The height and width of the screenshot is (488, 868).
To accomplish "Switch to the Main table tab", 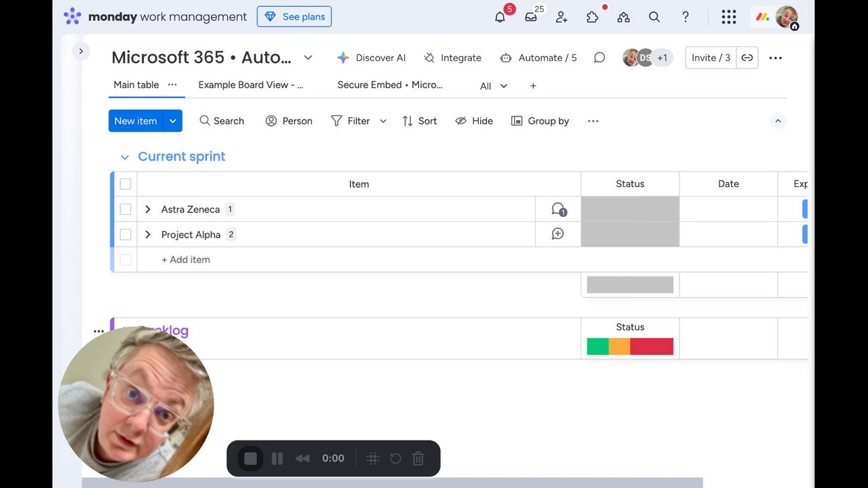I will (x=136, y=85).
